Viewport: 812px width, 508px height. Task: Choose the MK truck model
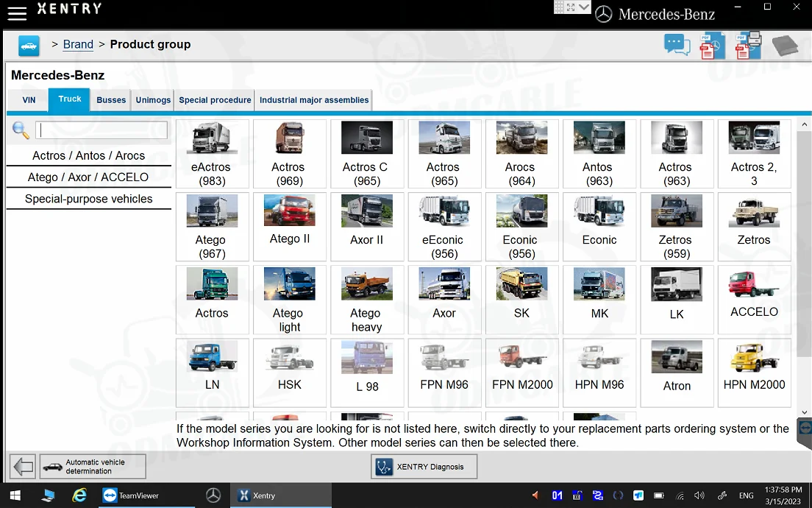click(x=599, y=300)
